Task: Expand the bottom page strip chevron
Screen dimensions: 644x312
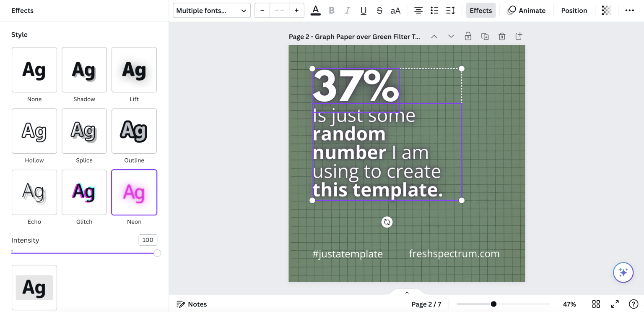Action: click(407, 292)
